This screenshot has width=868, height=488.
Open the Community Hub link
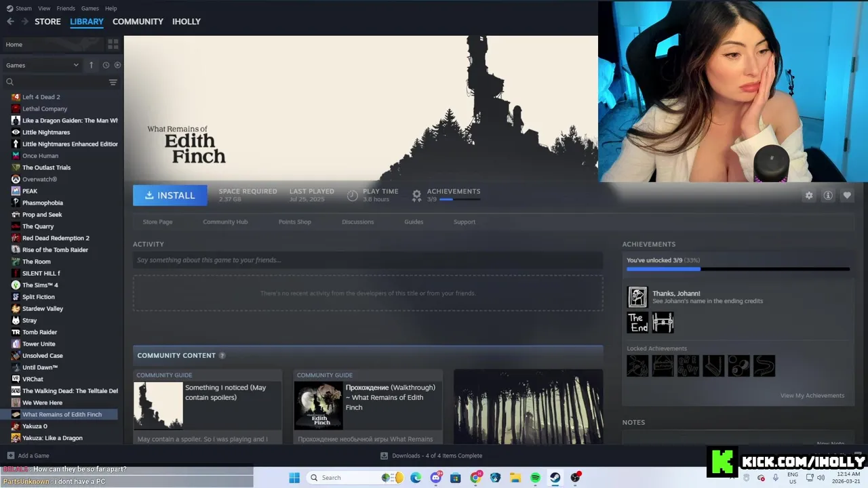coord(225,222)
